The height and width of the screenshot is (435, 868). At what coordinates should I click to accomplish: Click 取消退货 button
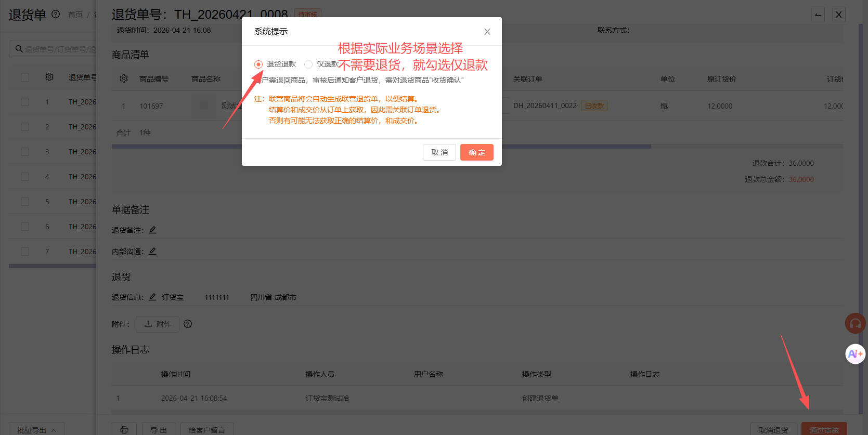point(773,429)
